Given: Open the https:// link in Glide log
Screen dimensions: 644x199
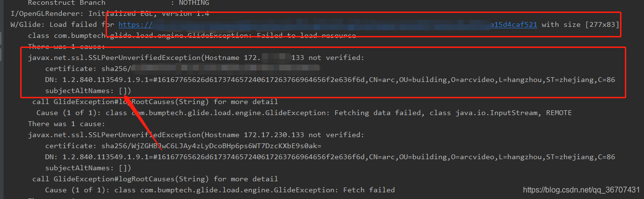Looking at the screenshot, I should tap(136, 24).
